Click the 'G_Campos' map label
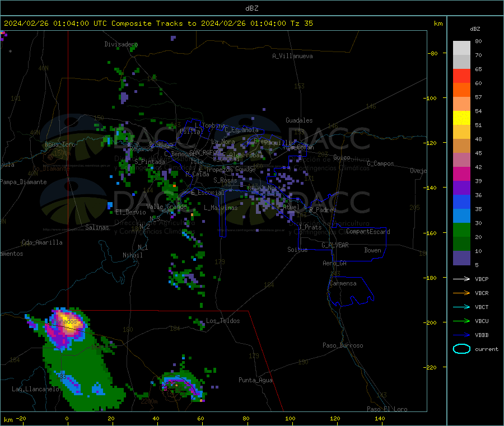Screen dimensions: 504x426 click(380, 163)
